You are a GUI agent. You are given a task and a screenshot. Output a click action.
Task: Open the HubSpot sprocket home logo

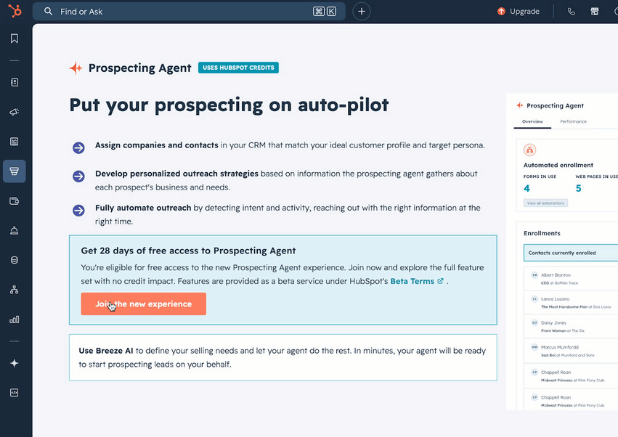point(15,11)
